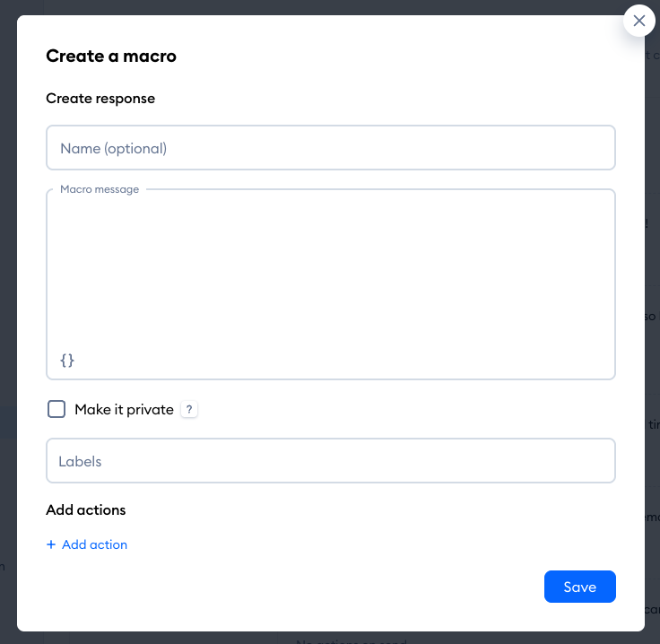Image resolution: width=660 pixels, height=644 pixels.
Task: Close the Create a macro dialog
Action: click(x=638, y=21)
